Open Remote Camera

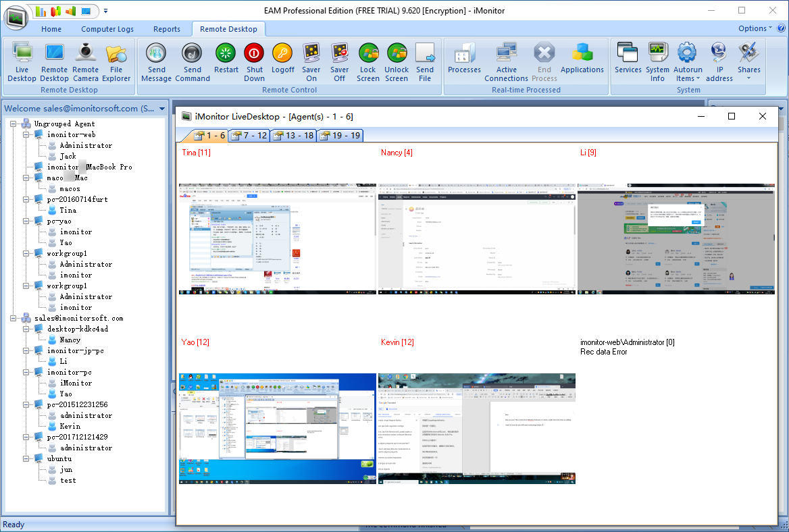click(x=86, y=62)
